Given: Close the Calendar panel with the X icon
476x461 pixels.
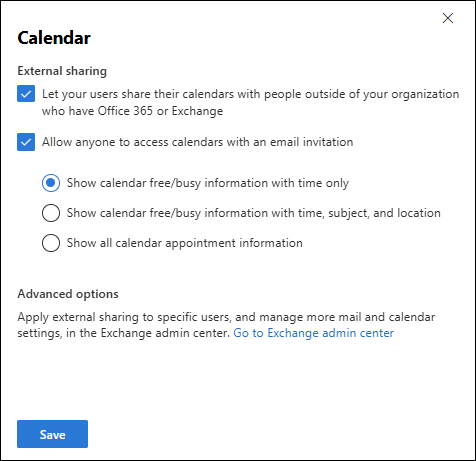Looking at the screenshot, I should click(448, 18).
